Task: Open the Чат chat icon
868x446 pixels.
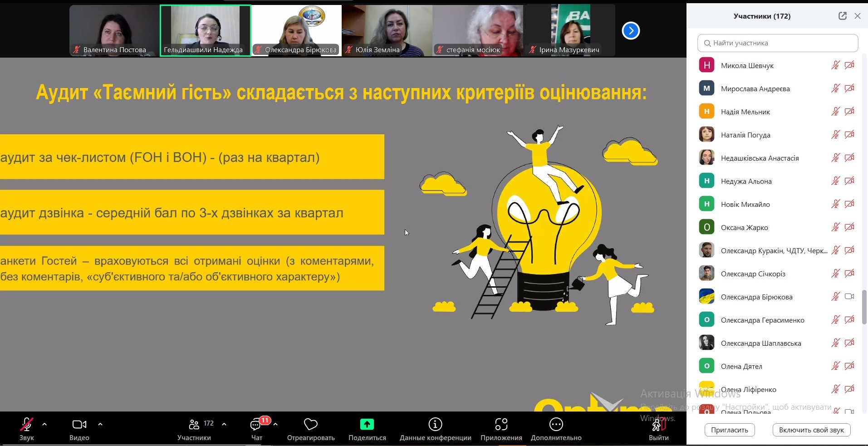Action: coord(256,425)
